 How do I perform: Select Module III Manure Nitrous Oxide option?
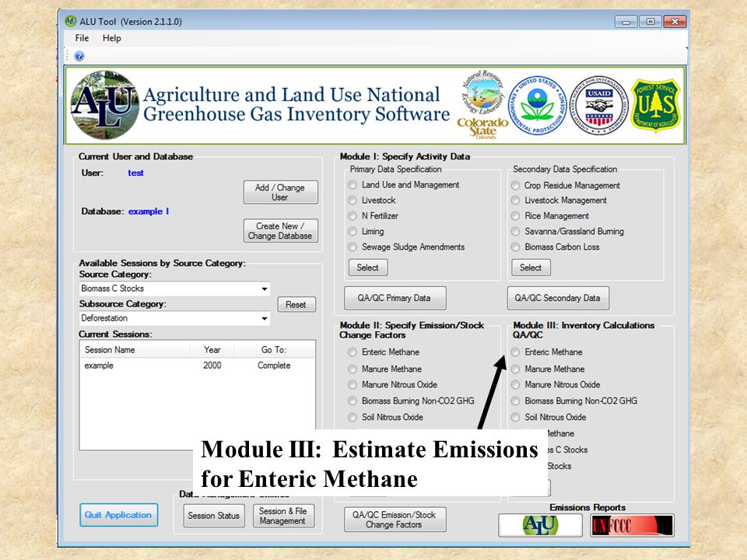coord(515,385)
